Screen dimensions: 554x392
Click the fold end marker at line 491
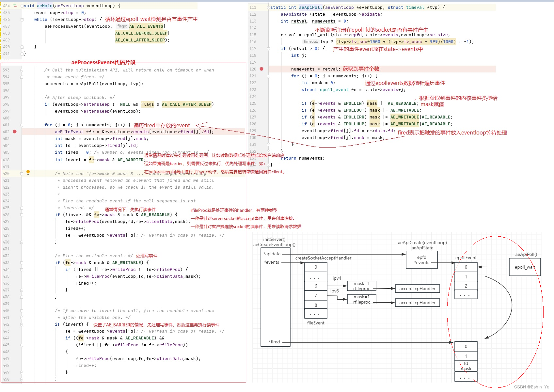(22, 54)
